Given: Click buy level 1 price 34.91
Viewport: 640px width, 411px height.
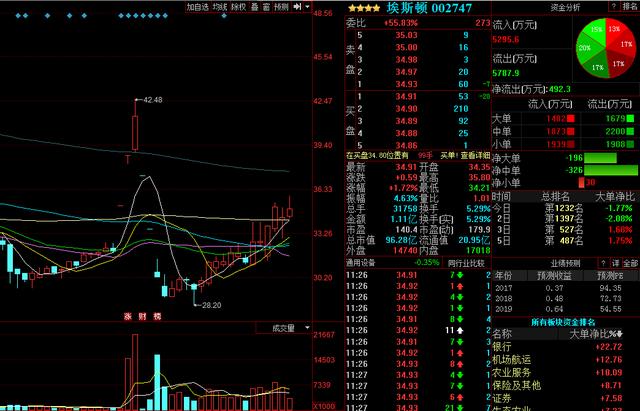Looking at the screenshot, I should coord(406,97).
